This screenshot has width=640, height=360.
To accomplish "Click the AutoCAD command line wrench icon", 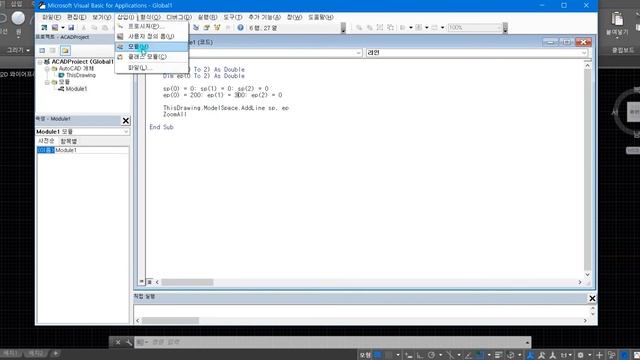I will tap(129, 342).
